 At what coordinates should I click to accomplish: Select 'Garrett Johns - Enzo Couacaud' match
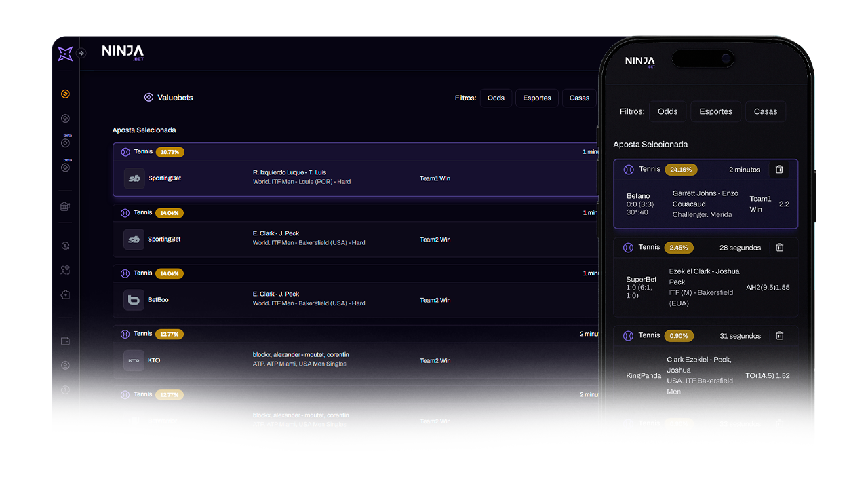point(705,198)
